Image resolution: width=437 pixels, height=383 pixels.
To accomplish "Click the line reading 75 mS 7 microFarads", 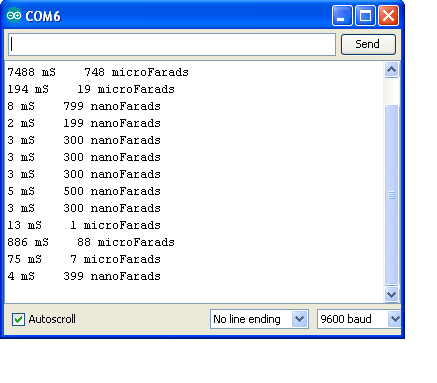I will pos(84,259).
